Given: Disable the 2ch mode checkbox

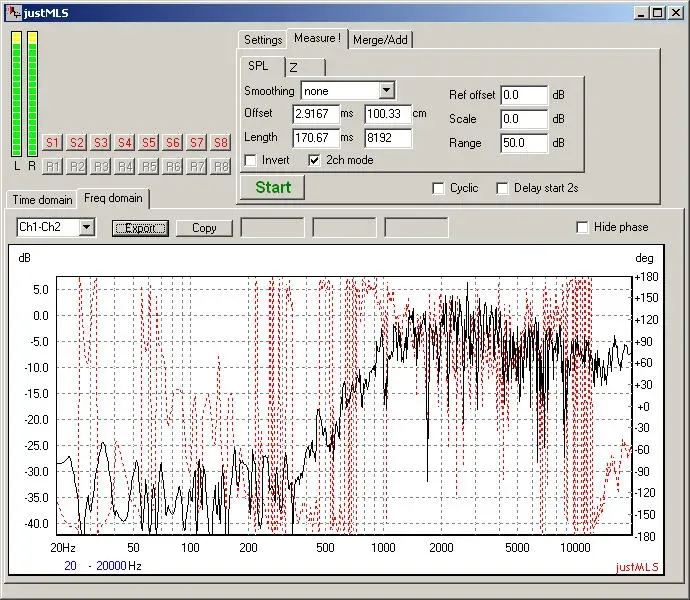Looking at the screenshot, I should [x=314, y=160].
